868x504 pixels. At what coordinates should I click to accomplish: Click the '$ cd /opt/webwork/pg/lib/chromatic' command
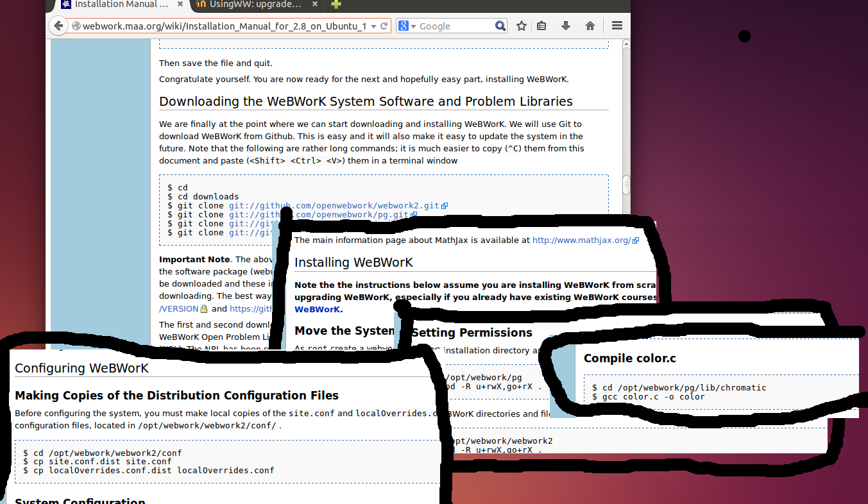pyautogui.click(x=679, y=388)
